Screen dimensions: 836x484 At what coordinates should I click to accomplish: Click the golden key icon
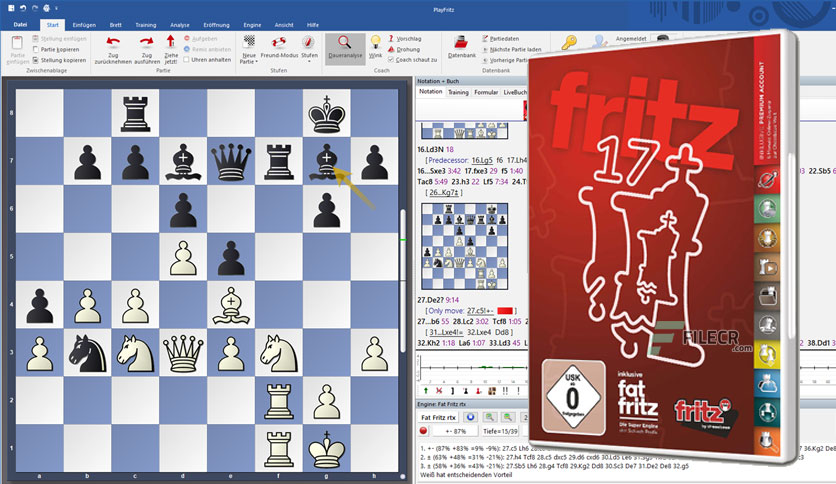coord(569,43)
